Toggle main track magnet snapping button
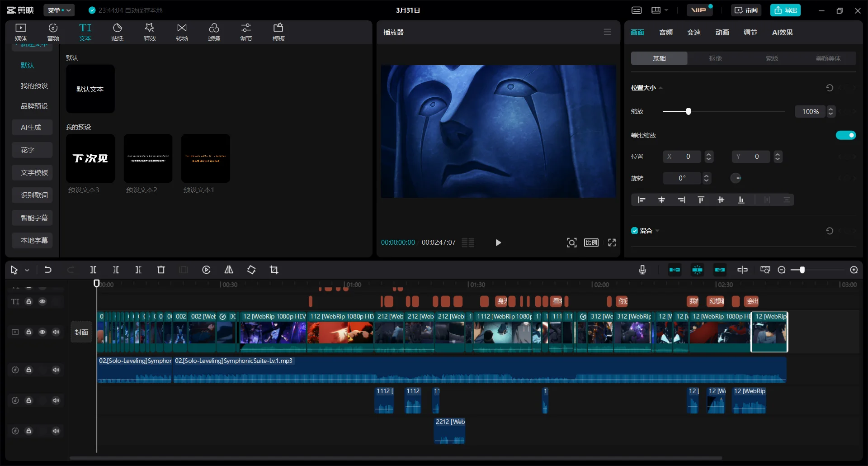The height and width of the screenshot is (466, 868). coord(675,270)
